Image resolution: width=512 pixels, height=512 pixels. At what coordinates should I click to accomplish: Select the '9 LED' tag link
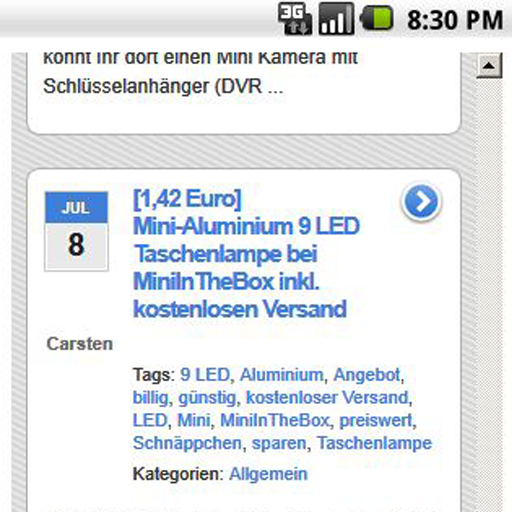(205, 375)
